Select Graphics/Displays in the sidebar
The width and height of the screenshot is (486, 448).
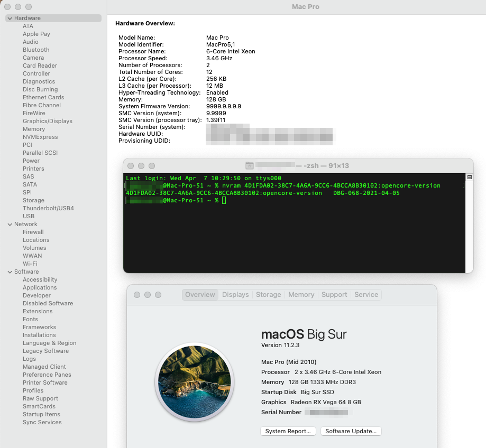click(48, 121)
